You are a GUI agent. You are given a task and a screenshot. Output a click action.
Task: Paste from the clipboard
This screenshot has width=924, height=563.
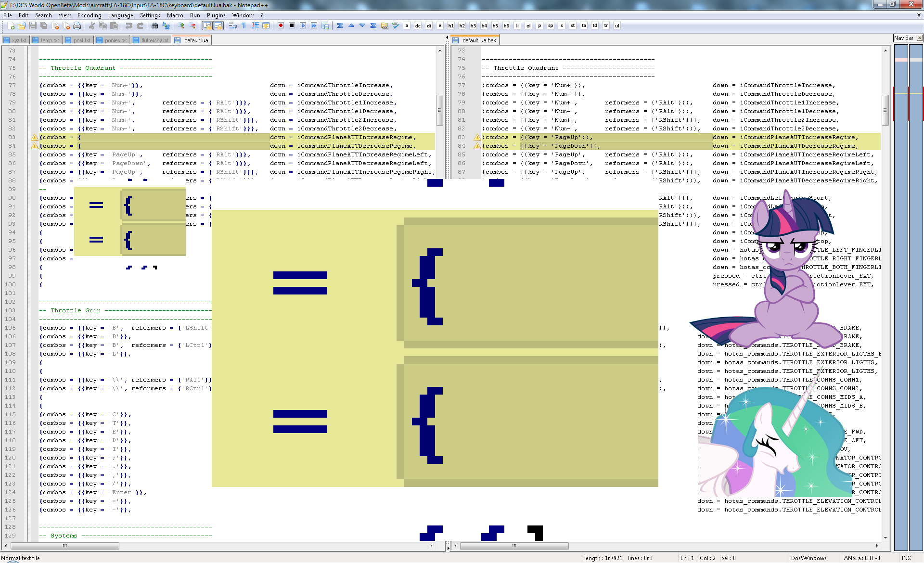click(x=114, y=26)
